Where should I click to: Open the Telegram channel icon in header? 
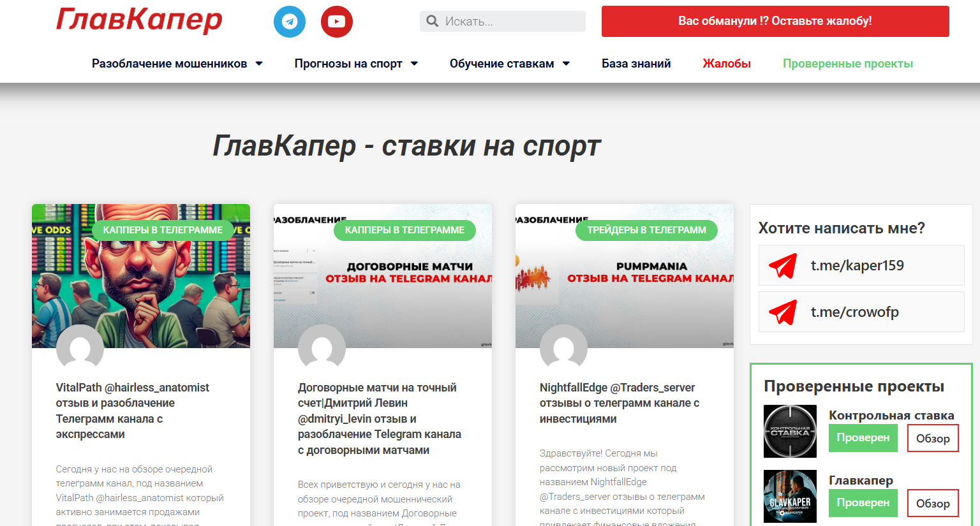290,21
